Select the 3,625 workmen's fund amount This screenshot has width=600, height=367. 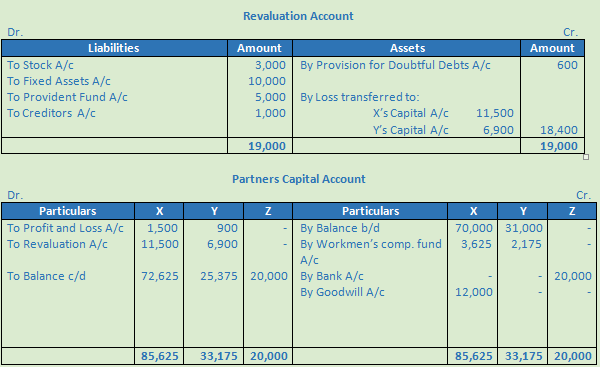(x=476, y=244)
